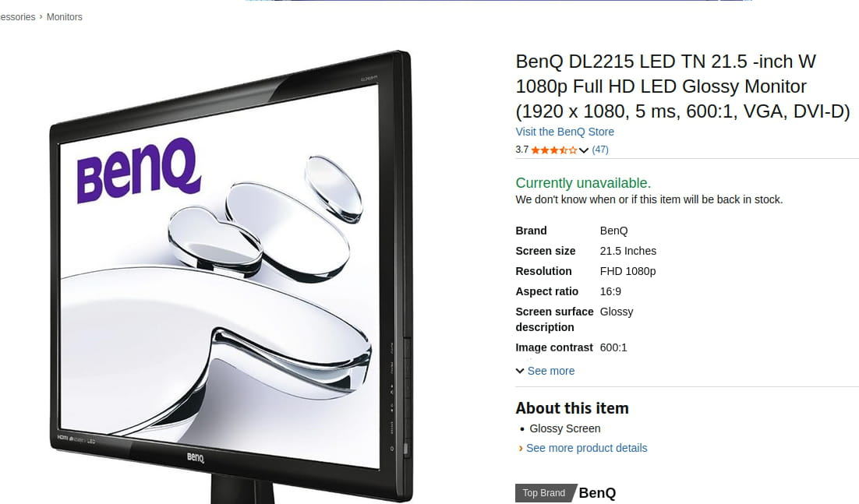
Task: Open the 47 customer reviews link
Action: [600, 150]
